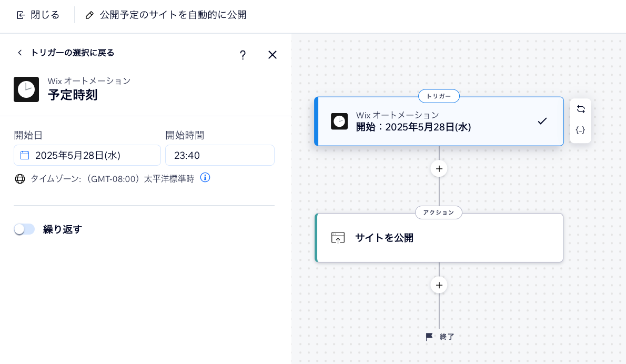Click the globe icon next to timezone info
The image size is (626, 364).
[20, 178]
